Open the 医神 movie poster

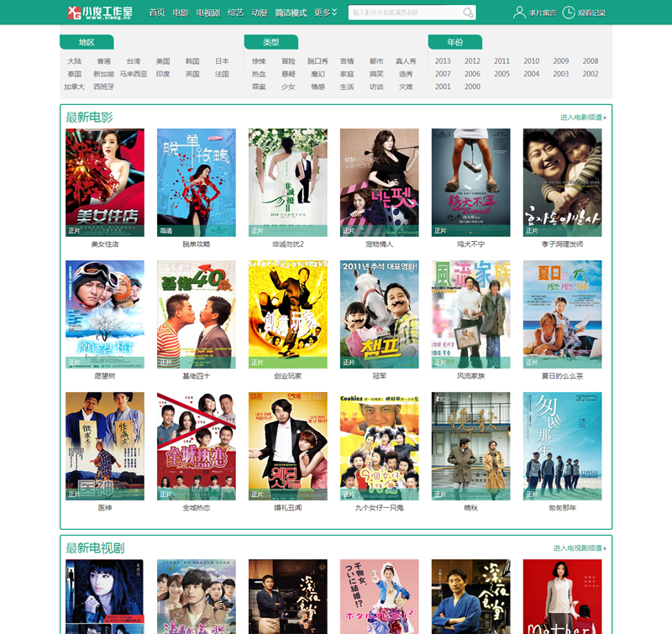(105, 447)
